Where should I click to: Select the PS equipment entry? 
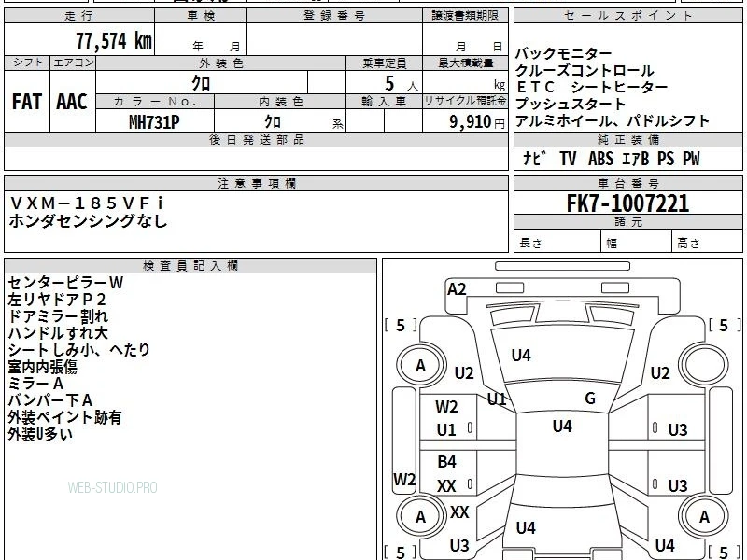tap(666, 158)
